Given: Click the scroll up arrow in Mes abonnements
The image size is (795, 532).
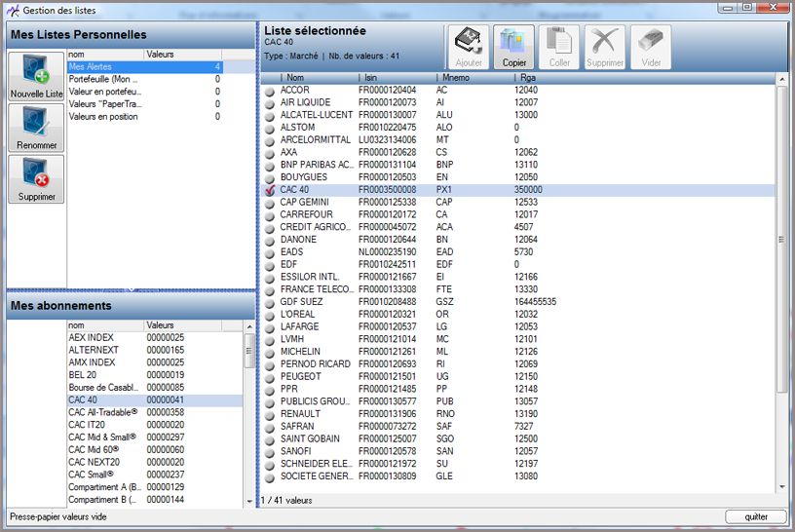Looking at the screenshot, I should click(x=249, y=326).
